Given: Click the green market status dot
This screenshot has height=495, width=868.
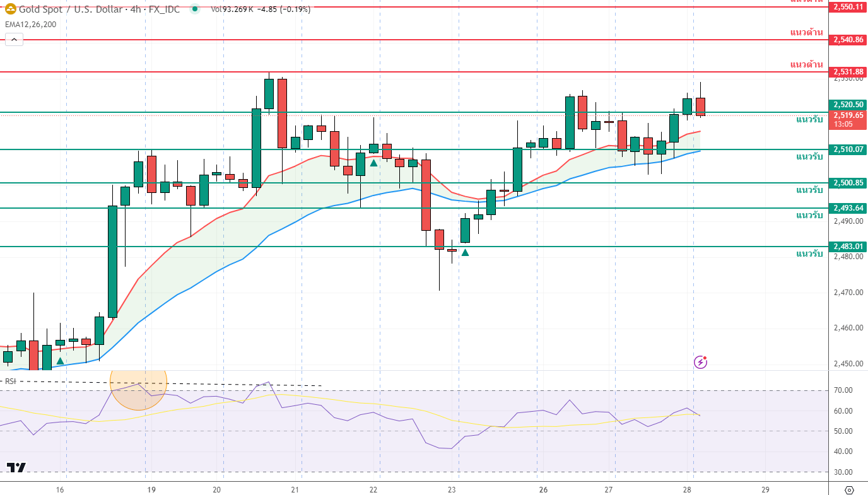Looking at the screenshot, I should [x=195, y=9].
